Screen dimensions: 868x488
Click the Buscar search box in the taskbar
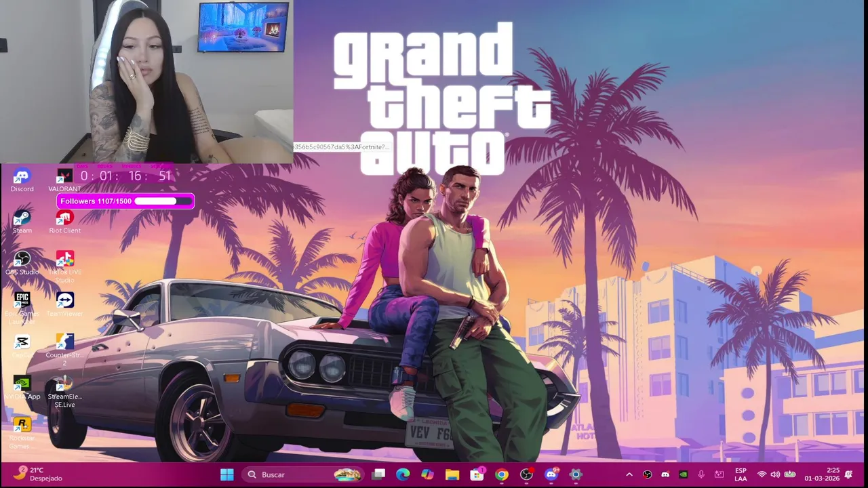(x=303, y=474)
